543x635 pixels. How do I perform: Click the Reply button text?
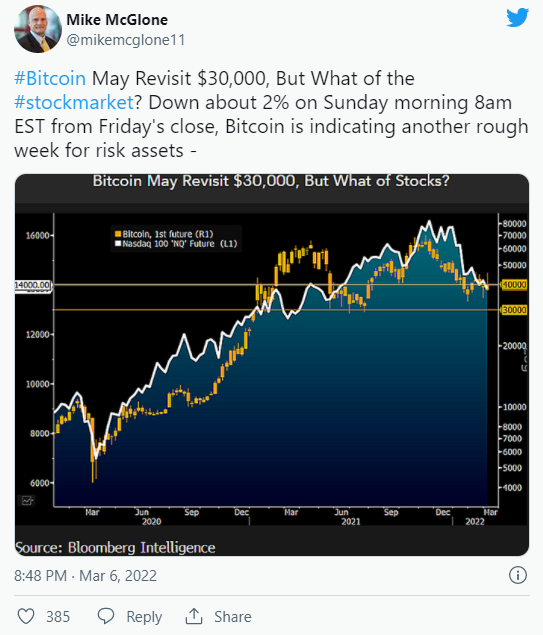click(144, 617)
